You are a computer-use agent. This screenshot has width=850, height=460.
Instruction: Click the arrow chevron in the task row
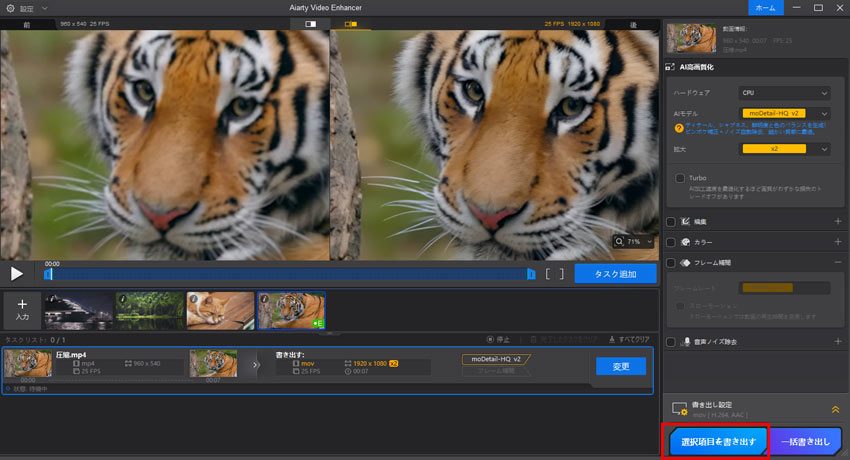(x=255, y=365)
